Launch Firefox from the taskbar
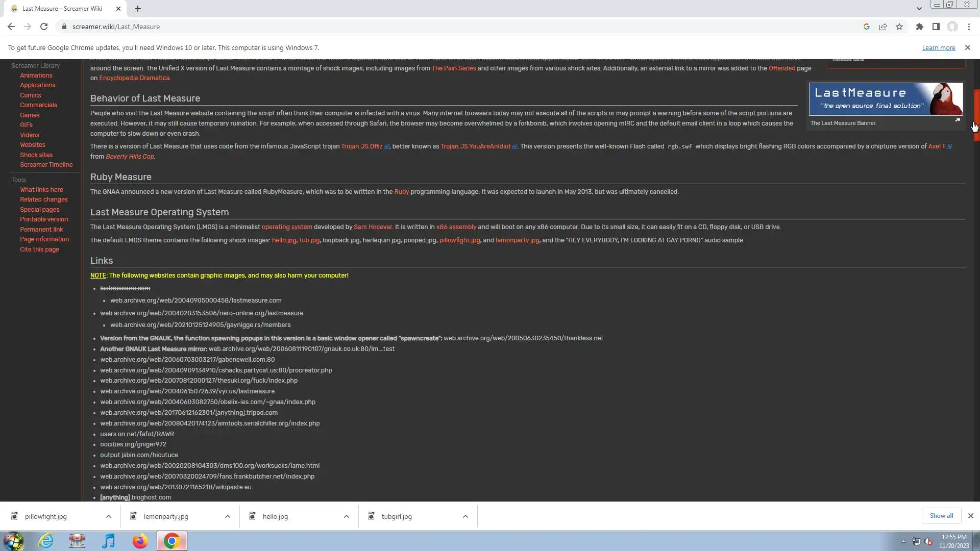 (x=140, y=541)
